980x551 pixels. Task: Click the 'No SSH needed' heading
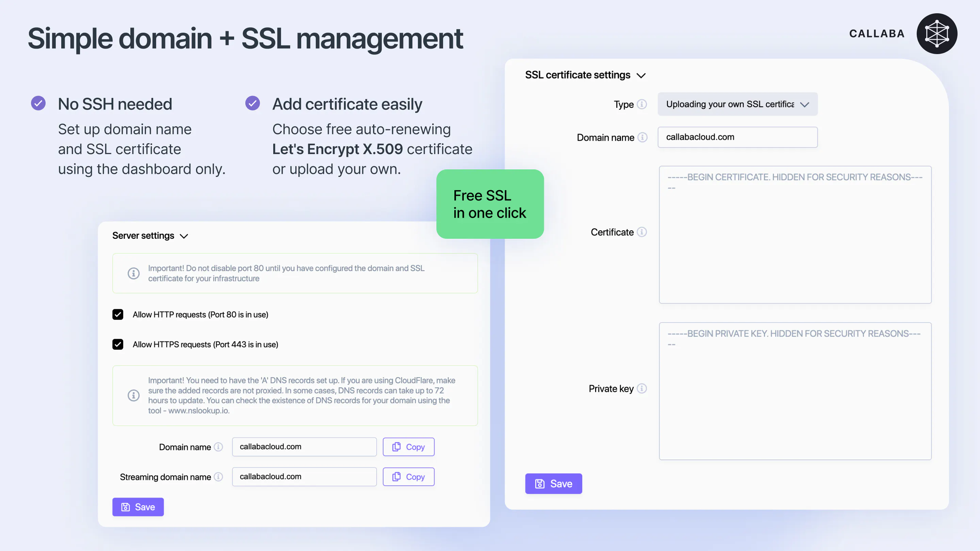pos(115,104)
